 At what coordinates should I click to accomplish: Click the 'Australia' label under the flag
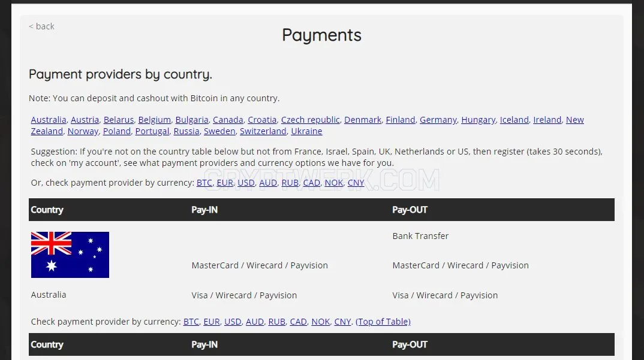(49, 295)
